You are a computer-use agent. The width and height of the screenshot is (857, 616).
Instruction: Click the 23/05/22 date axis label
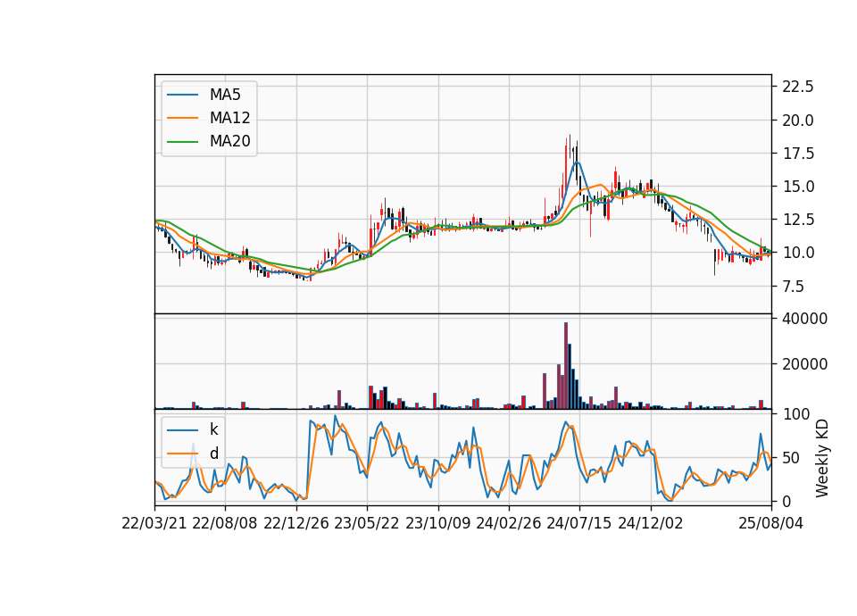tap(367, 523)
